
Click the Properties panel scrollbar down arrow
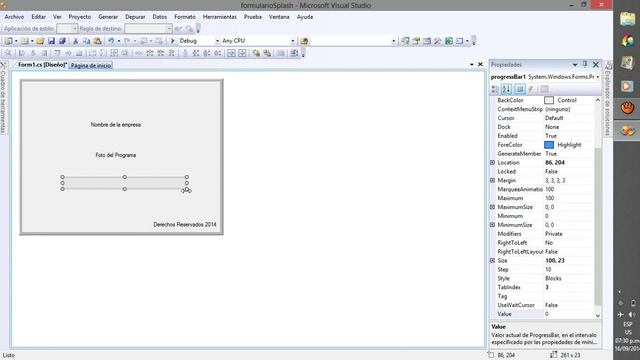click(598, 315)
